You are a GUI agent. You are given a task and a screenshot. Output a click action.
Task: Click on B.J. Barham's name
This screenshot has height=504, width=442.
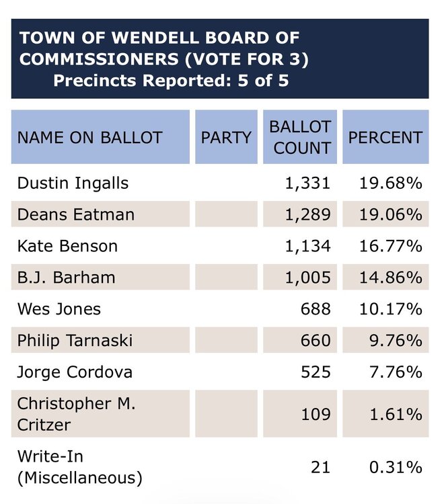click(67, 278)
